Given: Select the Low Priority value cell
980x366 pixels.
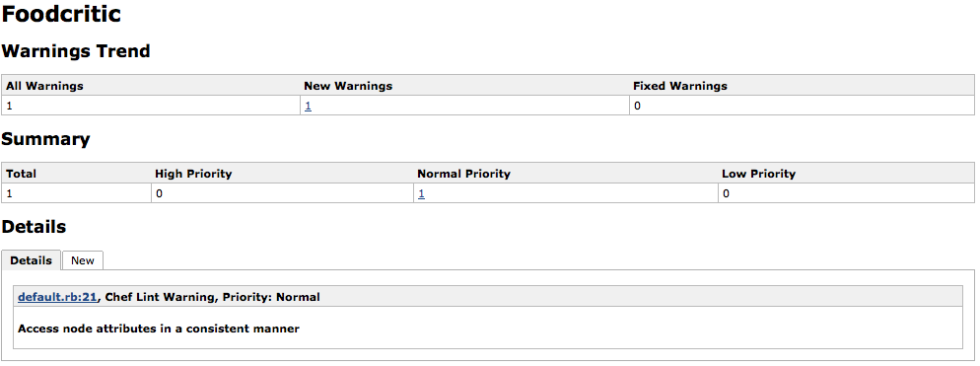Looking at the screenshot, I should click(846, 194).
